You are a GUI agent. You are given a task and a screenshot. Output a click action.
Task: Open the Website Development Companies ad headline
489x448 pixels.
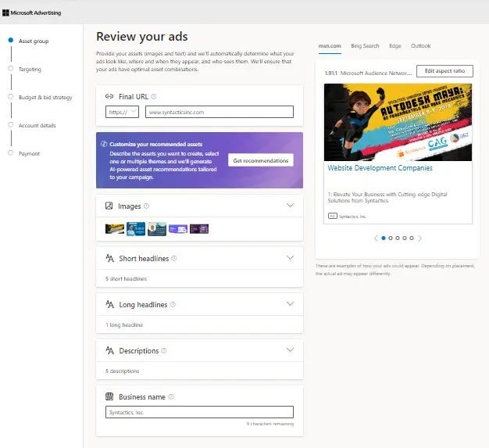380,168
